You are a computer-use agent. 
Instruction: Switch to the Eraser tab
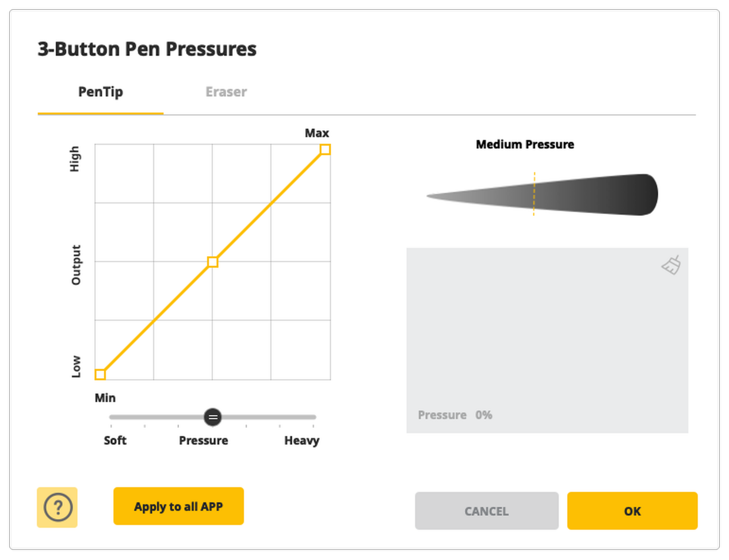click(x=226, y=92)
